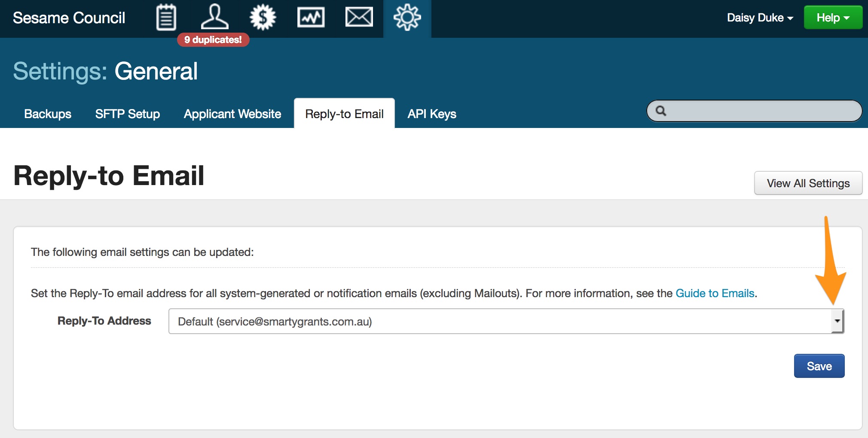This screenshot has height=438, width=868.
Task: Open the contacts person icon
Action: pos(214,17)
